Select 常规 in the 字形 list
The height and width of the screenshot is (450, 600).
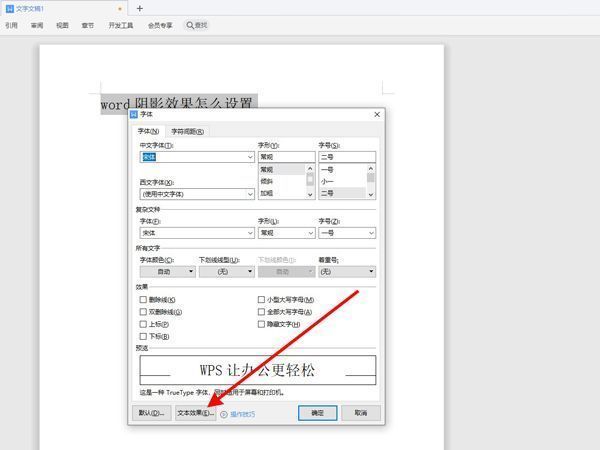(x=282, y=169)
